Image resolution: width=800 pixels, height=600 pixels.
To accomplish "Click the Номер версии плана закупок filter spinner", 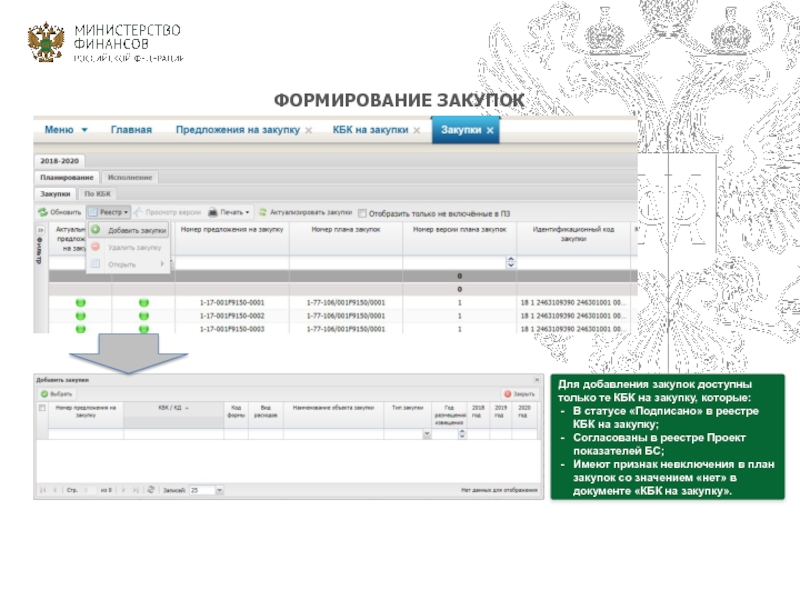I will tap(511, 262).
